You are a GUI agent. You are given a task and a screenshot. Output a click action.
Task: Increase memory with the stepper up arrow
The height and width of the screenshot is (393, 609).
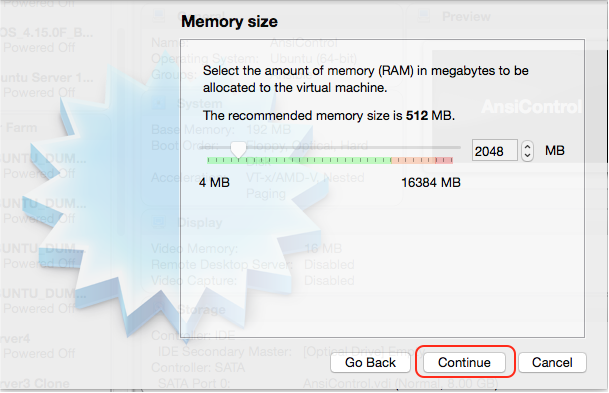527,146
